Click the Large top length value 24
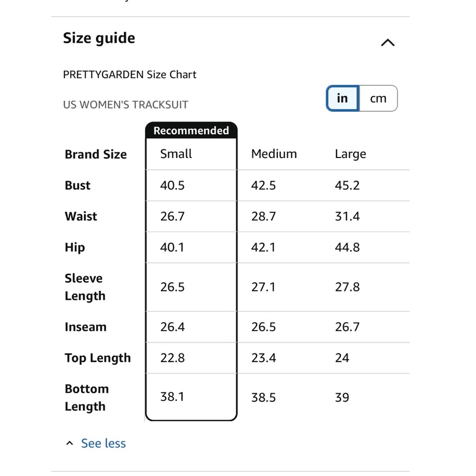 tap(342, 358)
